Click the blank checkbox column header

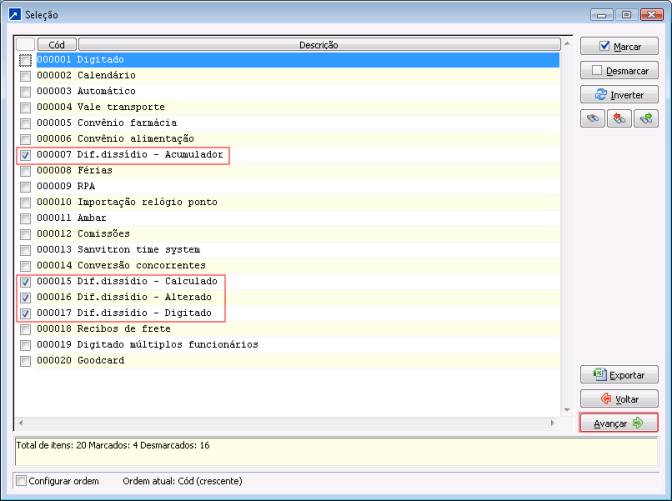tap(25, 45)
